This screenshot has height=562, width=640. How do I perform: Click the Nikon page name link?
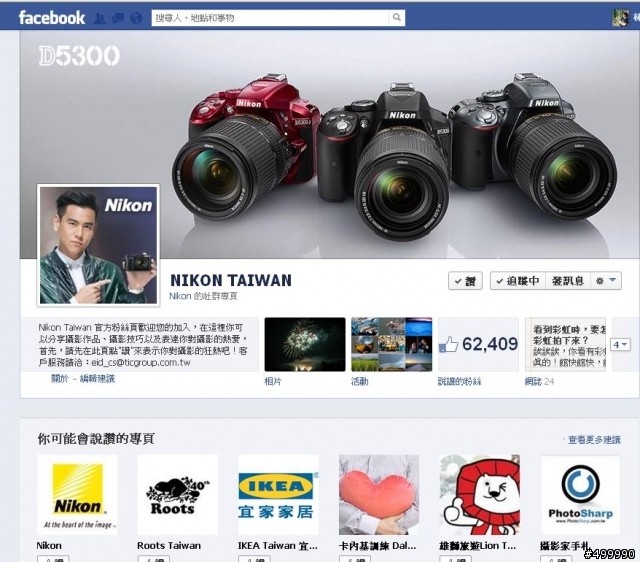point(49,546)
